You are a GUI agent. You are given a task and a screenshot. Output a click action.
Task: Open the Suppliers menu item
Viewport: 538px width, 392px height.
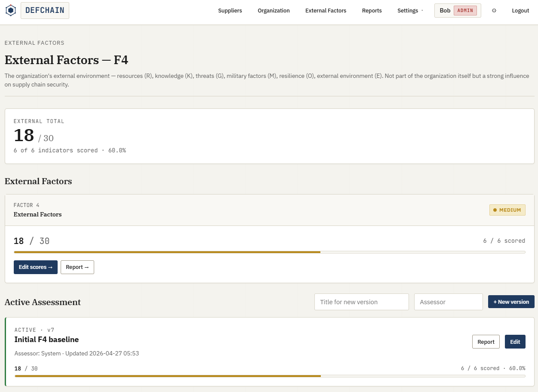[x=230, y=11]
